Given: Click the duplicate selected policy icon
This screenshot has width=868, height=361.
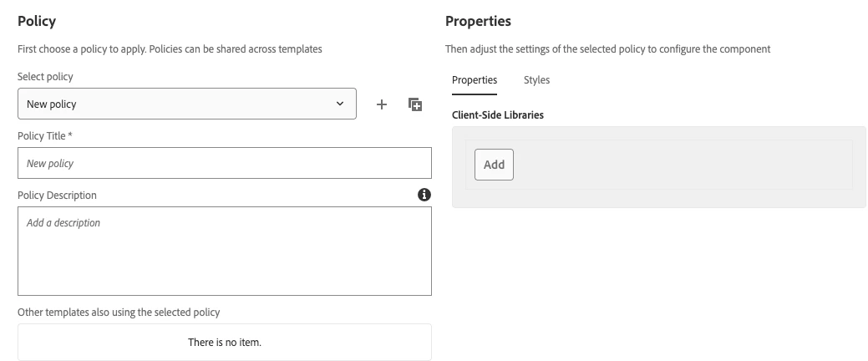Looking at the screenshot, I should (x=415, y=104).
